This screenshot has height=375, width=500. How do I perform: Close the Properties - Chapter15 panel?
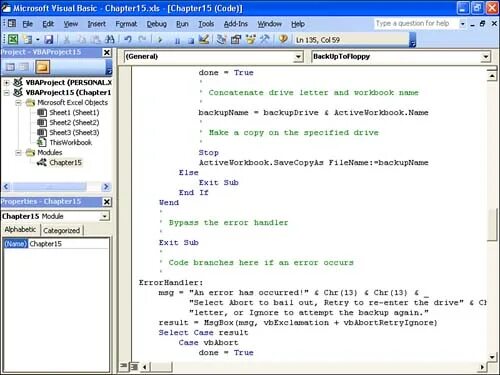click(x=107, y=202)
